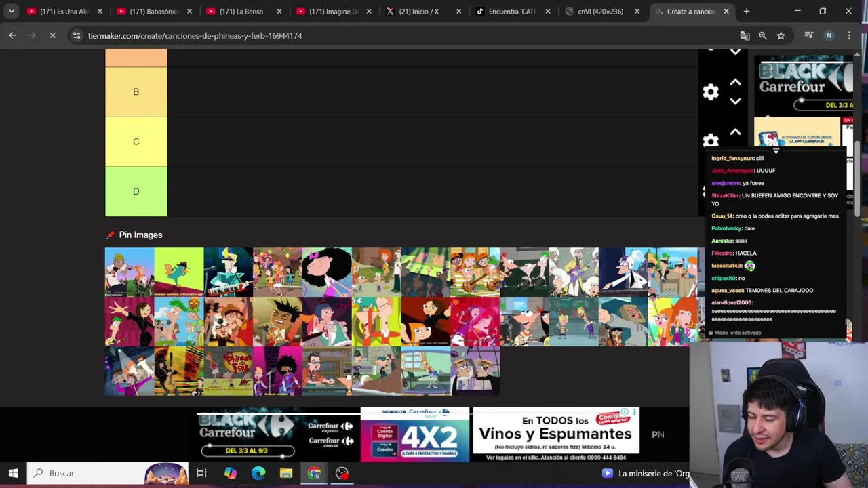View site information icon in address bar

coord(77,35)
